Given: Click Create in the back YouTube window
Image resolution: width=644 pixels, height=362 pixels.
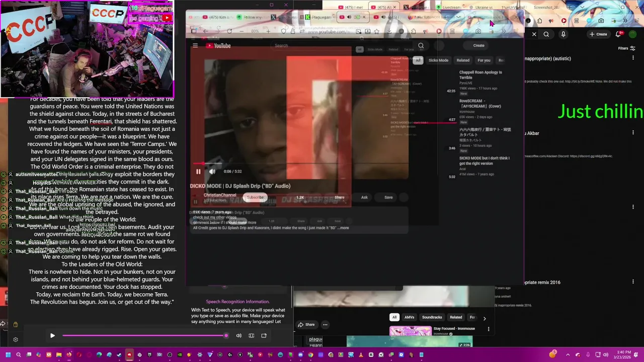Looking at the screenshot, I should (598, 34).
